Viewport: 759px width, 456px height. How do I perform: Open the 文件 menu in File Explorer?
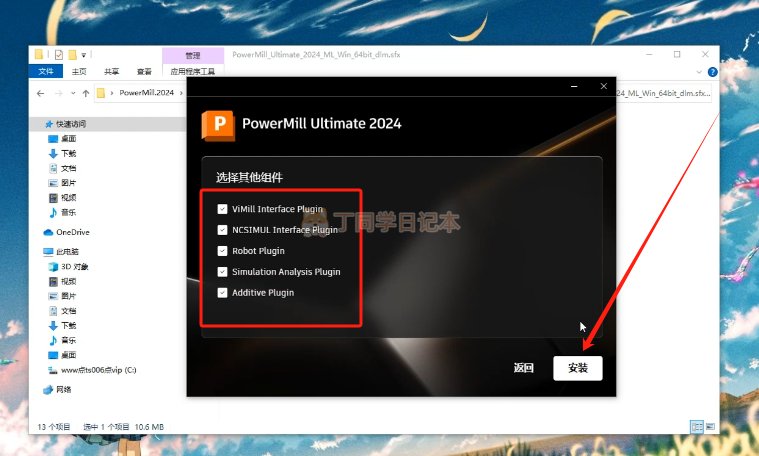pyautogui.click(x=46, y=71)
